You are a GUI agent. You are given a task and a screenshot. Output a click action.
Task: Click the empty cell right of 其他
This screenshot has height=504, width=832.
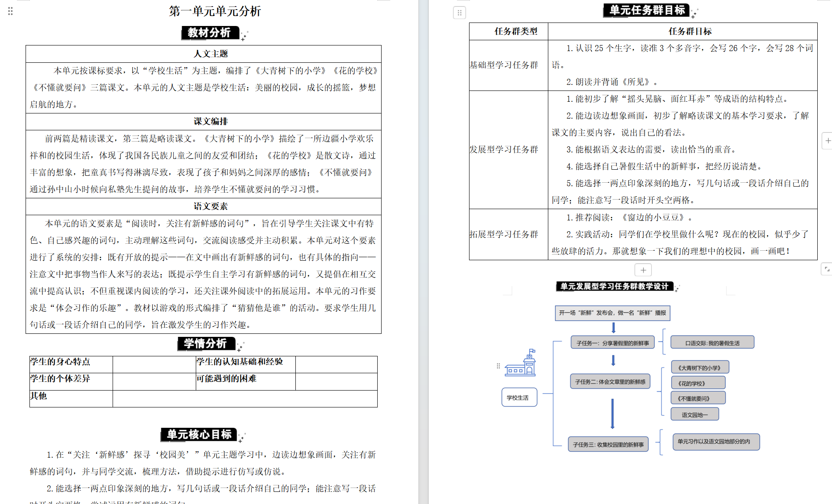pyautogui.click(x=245, y=399)
